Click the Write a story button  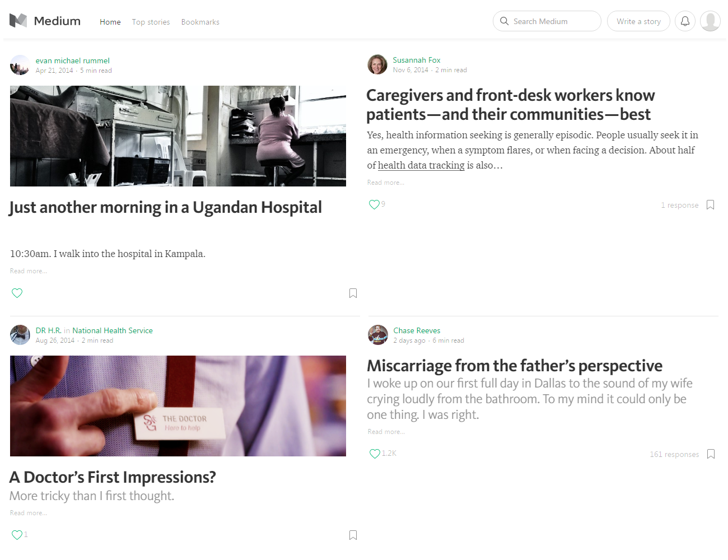click(x=638, y=21)
